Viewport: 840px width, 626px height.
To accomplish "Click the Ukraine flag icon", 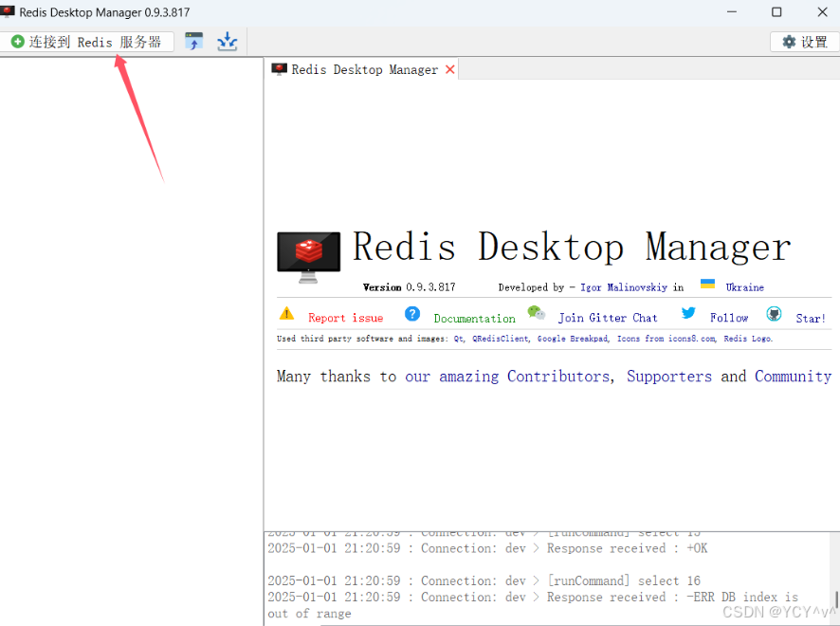I will coord(707,284).
